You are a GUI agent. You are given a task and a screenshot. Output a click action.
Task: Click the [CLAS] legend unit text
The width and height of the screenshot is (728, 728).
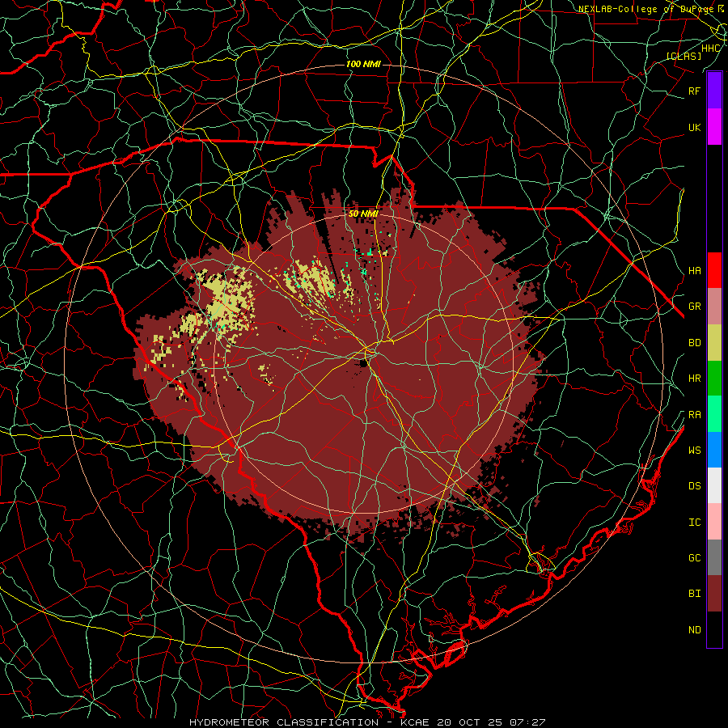pos(684,56)
